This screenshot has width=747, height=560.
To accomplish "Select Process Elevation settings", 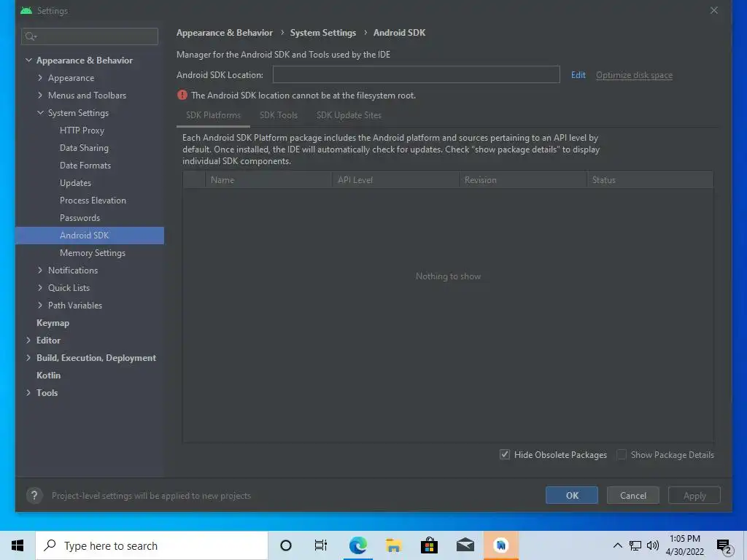I will point(93,200).
